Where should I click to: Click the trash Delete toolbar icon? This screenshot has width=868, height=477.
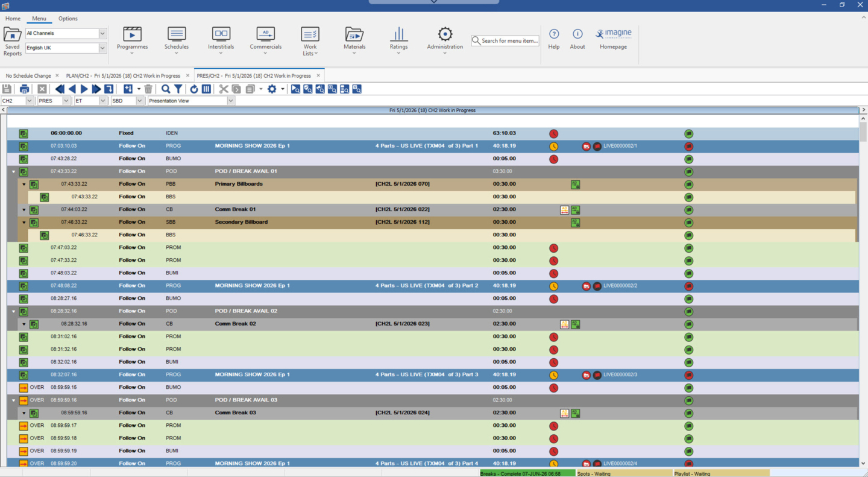coord(148,89)
